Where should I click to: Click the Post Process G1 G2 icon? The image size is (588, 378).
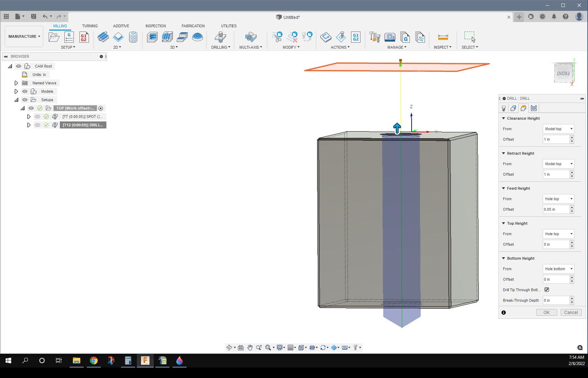coord(356,37)
